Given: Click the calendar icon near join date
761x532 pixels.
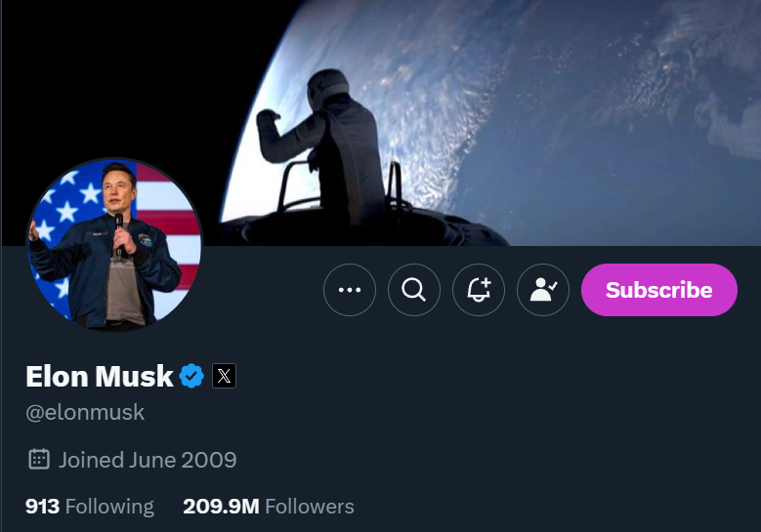Looking at the screenshot, I should pyautogui.click(x=39, y=459).
